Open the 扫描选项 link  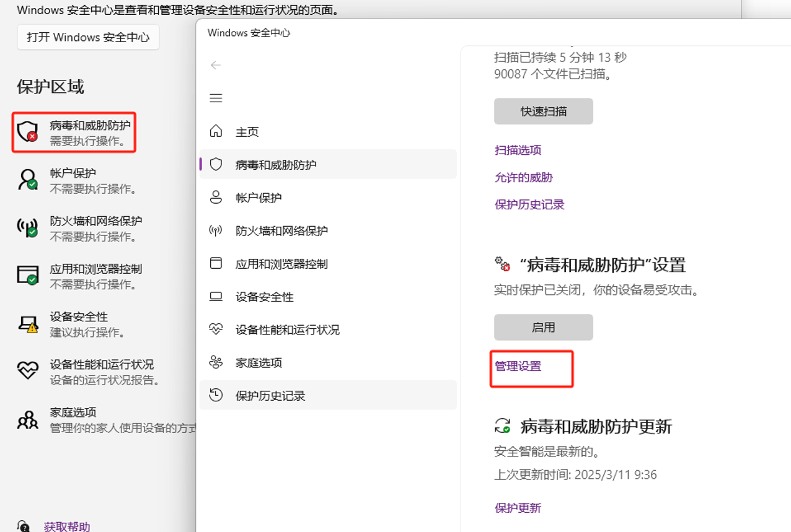coord(518,150)
